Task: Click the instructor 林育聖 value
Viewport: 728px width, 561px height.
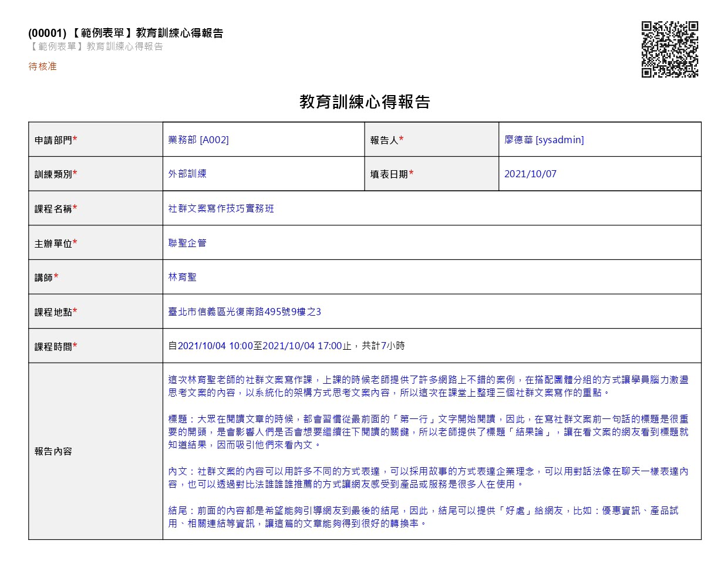Action: (x=183, y=277)
